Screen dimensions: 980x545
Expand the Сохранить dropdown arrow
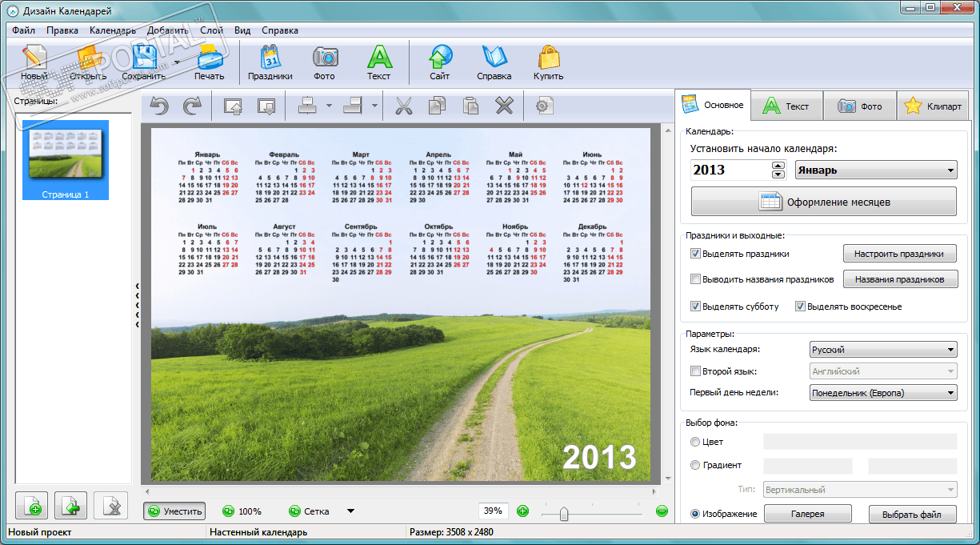click(176, 62)
